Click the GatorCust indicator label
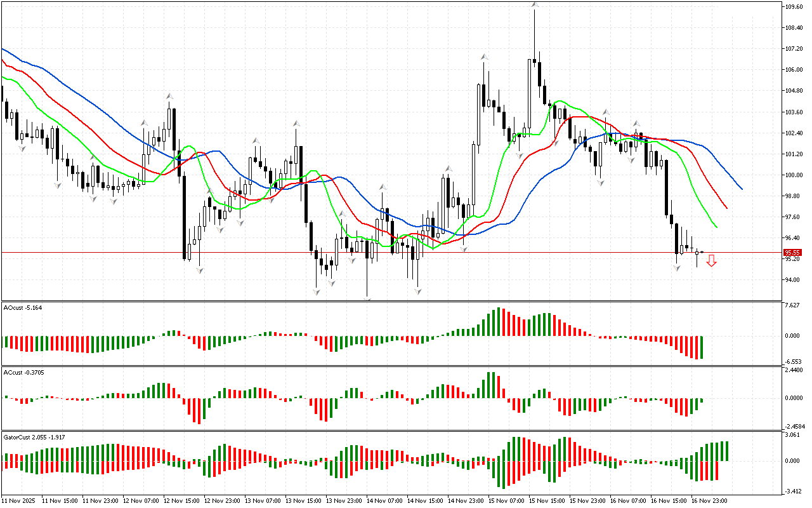 (x=34, y=437)
